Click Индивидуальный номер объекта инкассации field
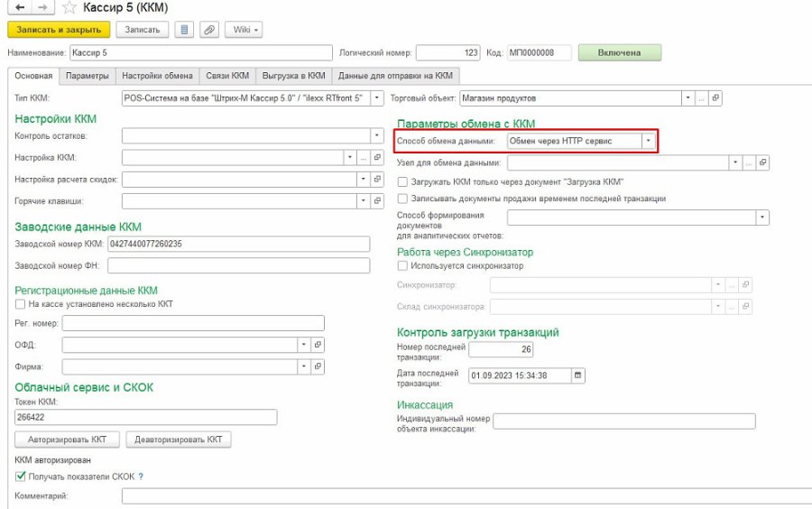This screenshot has height=509, width=812. [624, 421]
